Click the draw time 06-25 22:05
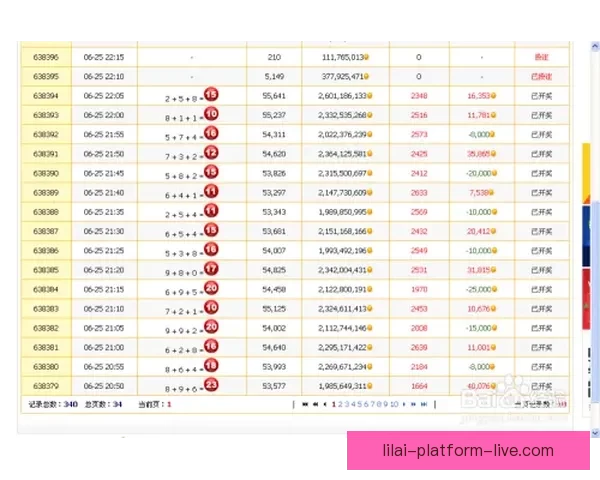Viewport: 600px width, 480px height. [104, 96]
